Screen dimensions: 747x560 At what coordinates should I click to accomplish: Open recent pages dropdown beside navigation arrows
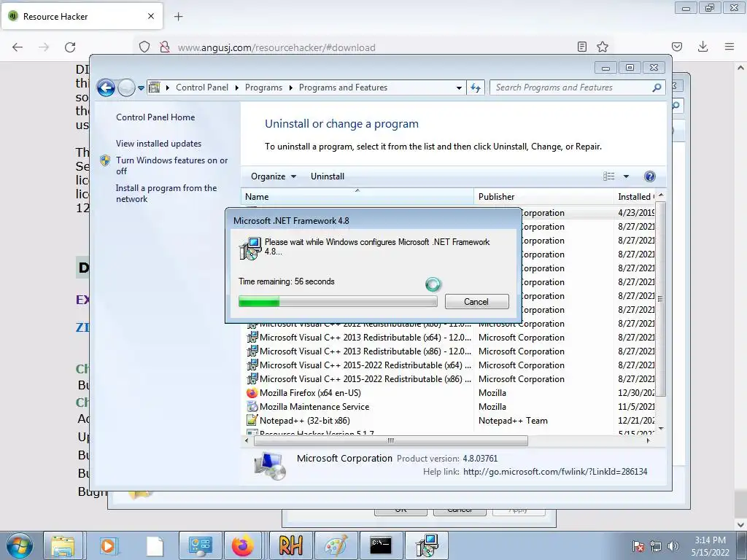pyautogui.click(x=141, y=87)
